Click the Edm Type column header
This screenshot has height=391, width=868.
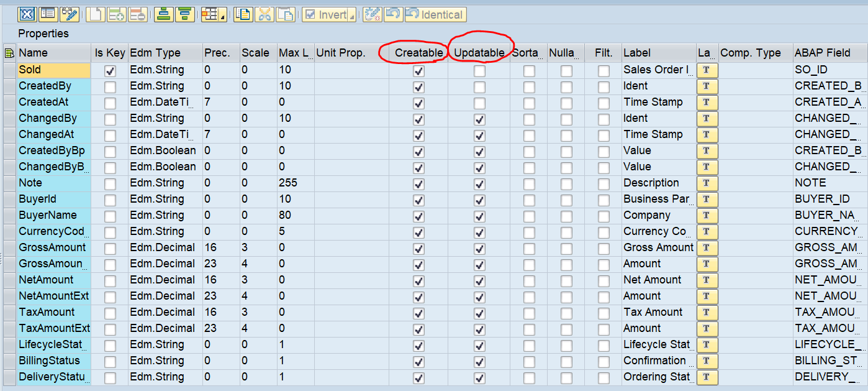pos(165,53)
